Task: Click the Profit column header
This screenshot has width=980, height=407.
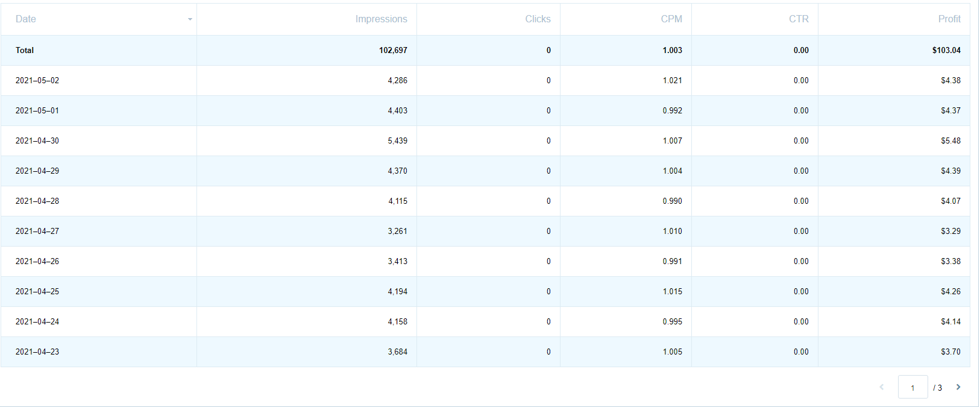Action: pyautogui.click(x=949, y=19)
